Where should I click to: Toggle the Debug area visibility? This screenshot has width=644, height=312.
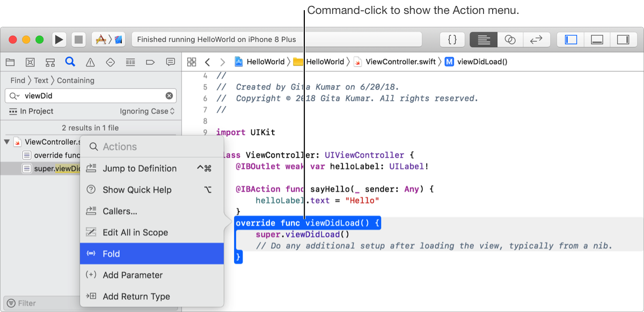pyautogui.click(x=597, y=39)
